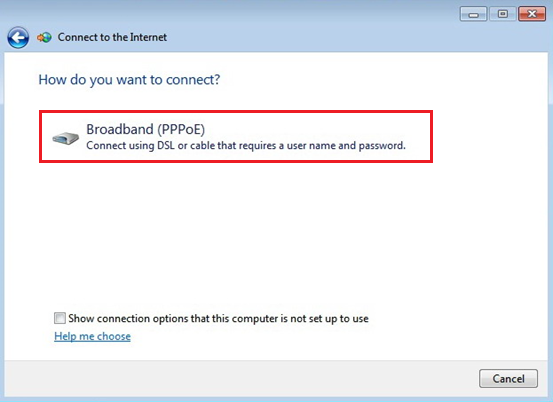The image size is (553, 402).
Task: Minimize the Connect to the Internet window
Action: [x=473, y=14]
